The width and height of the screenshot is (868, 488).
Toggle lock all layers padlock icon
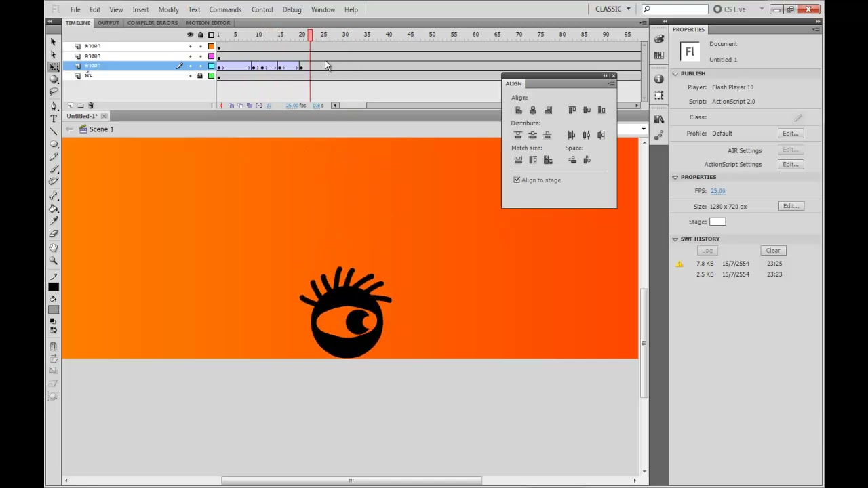[x=200, y=35]
